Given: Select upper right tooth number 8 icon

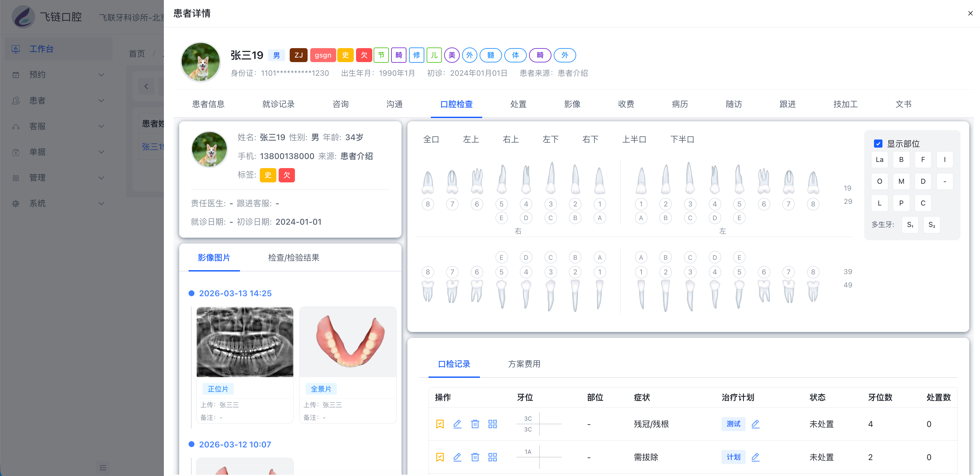Looking at the screenshot, I should point(428,182).
